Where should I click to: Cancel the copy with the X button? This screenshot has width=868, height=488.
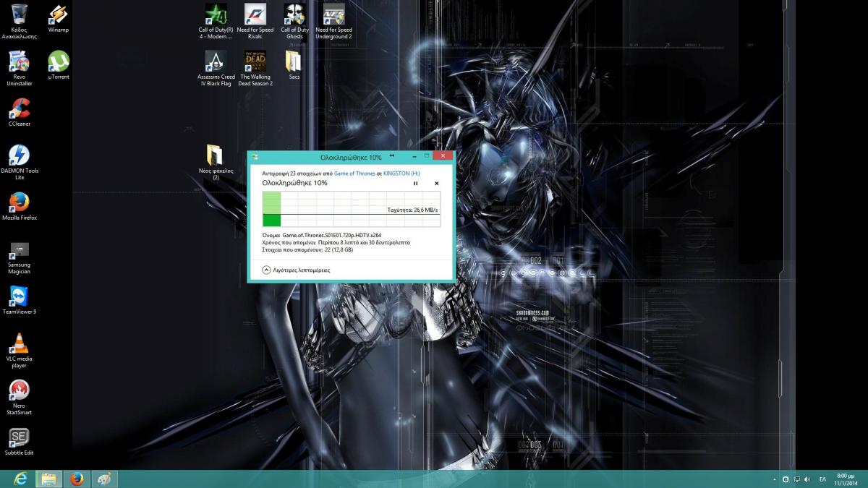[436, 184]
